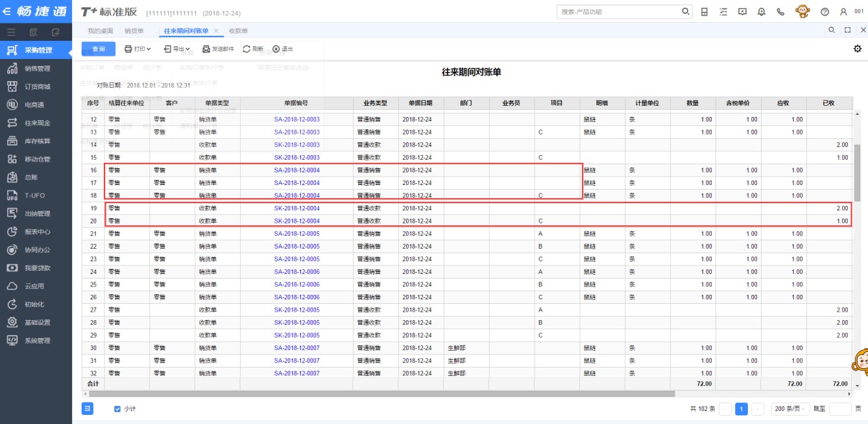Toggle the 小计 subtotal checkbox
Image resolution: width=868 pixels, height=424 pixels.
click(117, 409)
